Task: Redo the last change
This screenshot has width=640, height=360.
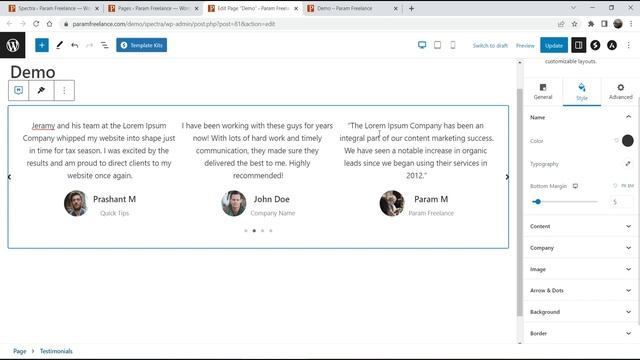Action: point(89,45)
